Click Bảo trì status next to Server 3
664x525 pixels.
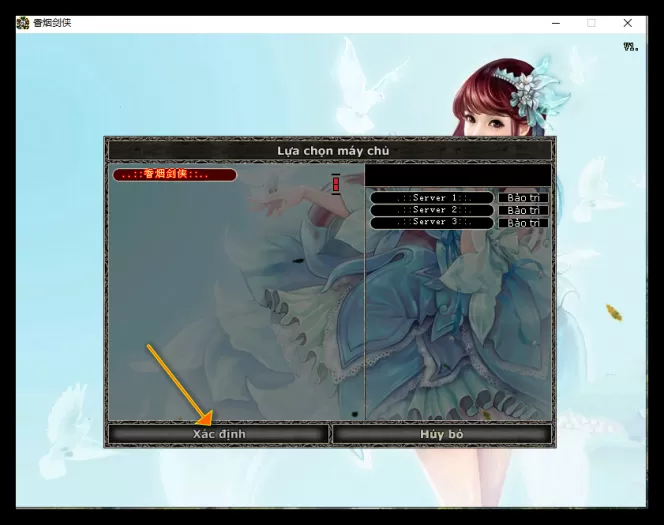[523, 223]
